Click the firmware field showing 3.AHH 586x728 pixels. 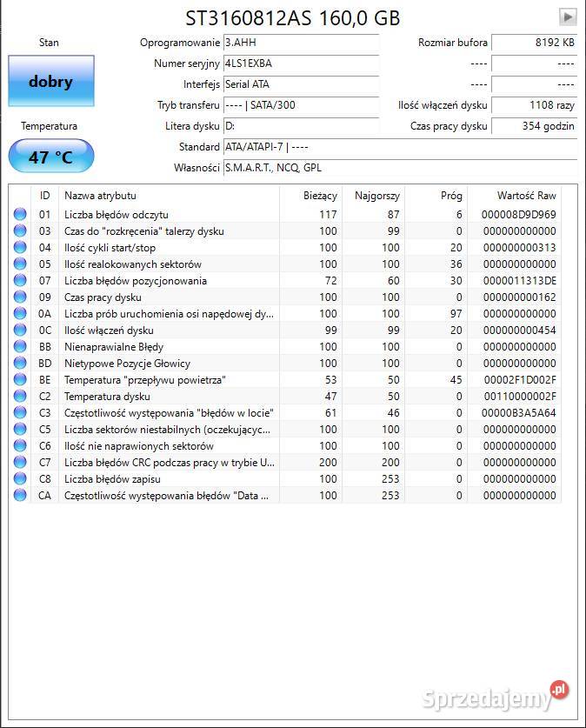[x=301, y=43]
